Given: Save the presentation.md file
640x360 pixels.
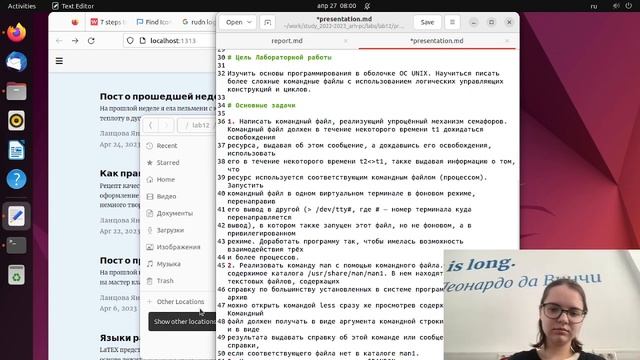Looking at the screenshot, I should (x=427, y=22).
